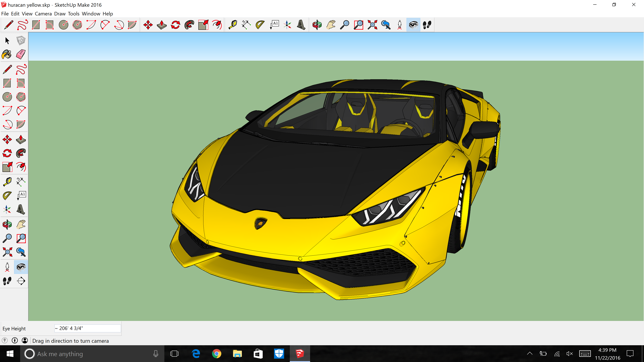Viewport: 644px width, 362px height.
Task: Select Zoom Window in the top toolbar
Action: tap(359, 25)
